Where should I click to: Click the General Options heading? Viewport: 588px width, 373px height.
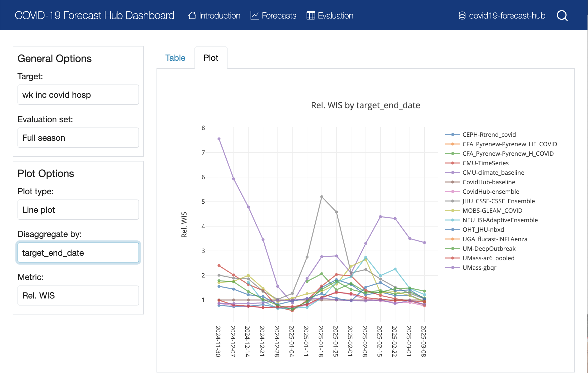pyautogui.click(x=54, y=58)
